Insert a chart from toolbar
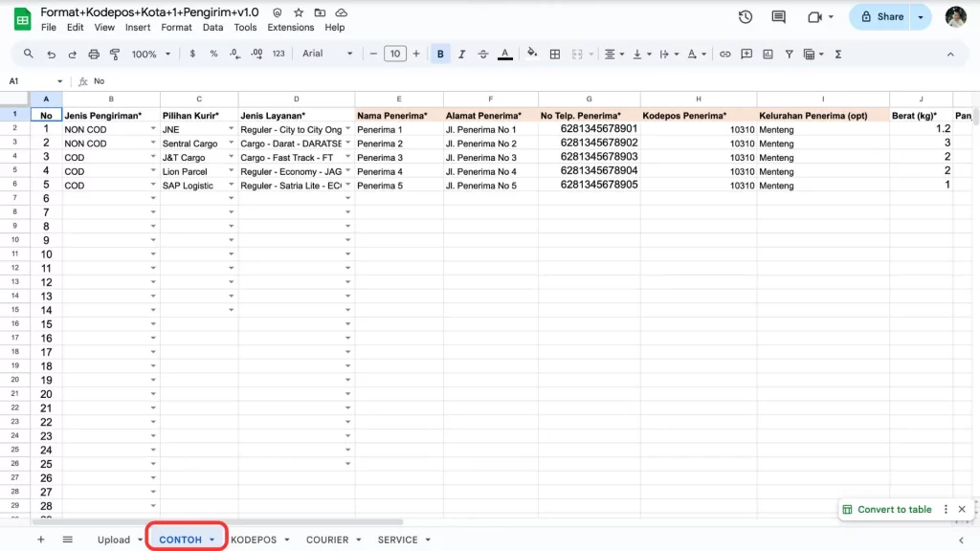The height and width of the screenshot is (551, 980). [768, 55]
